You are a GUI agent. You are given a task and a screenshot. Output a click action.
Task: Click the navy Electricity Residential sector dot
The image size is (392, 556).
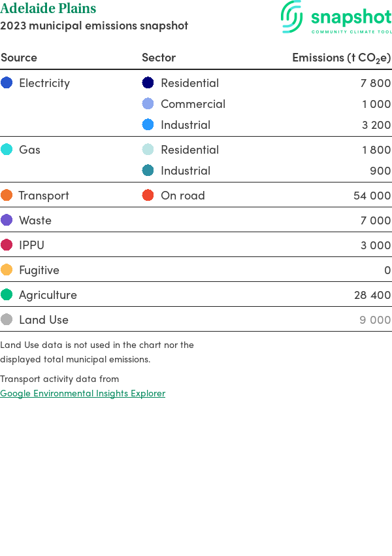point(148,83)
